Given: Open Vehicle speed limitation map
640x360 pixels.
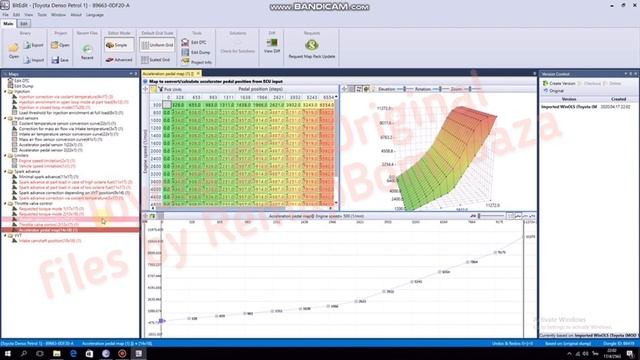Looking at the screenshot, I should click(x=47, y=166).
